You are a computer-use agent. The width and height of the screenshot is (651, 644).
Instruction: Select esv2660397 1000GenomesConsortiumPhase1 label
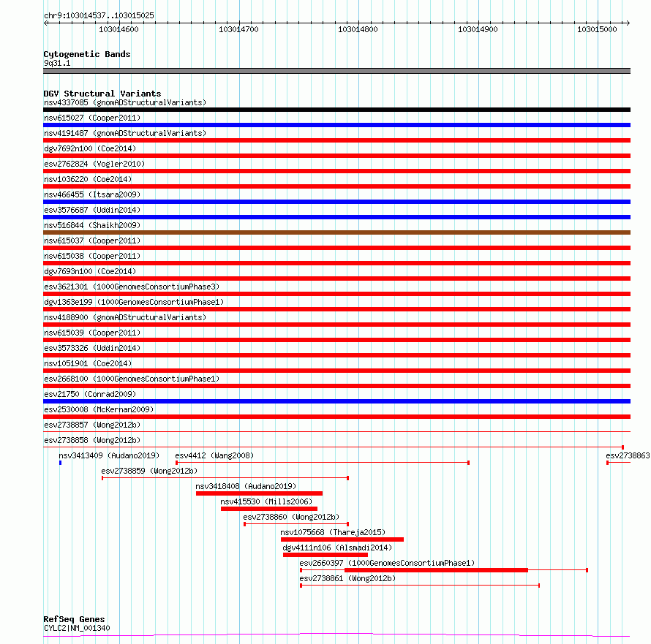point(387,563)
